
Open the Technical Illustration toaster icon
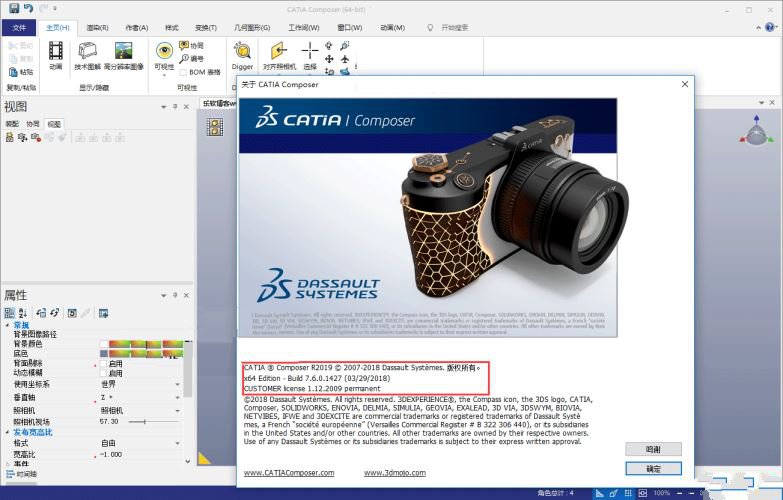click(87, 50)
